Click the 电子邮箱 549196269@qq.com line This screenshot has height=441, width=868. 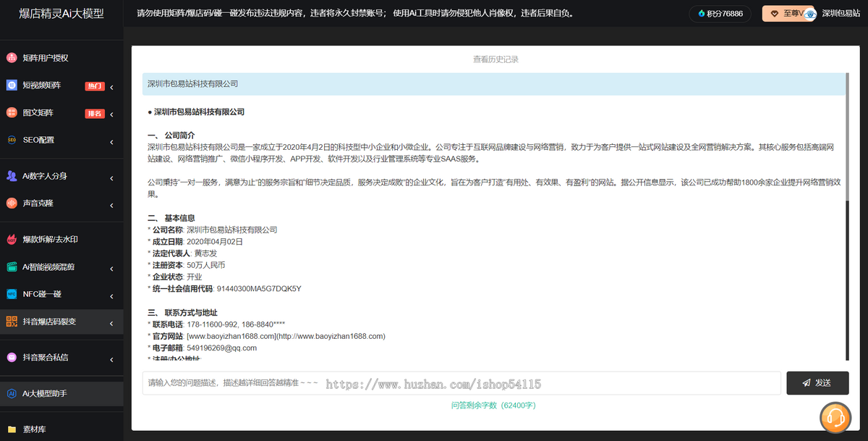coord(202,348)
